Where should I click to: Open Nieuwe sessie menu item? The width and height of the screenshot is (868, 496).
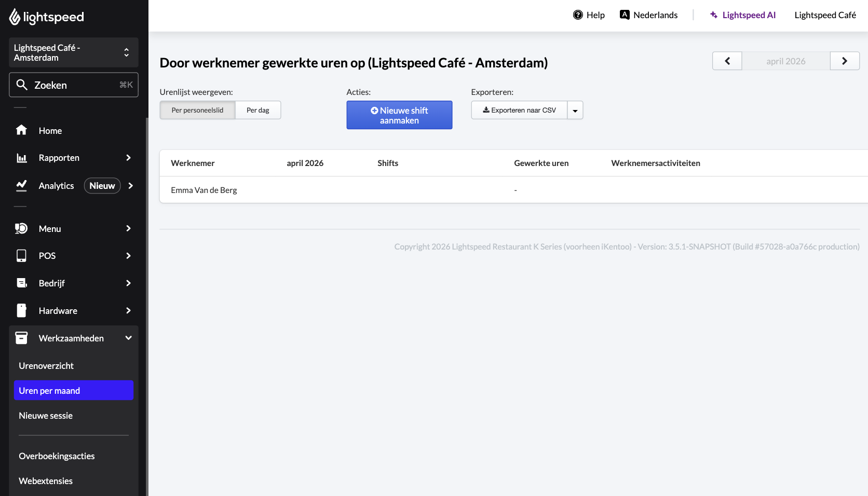click(46, 416)
